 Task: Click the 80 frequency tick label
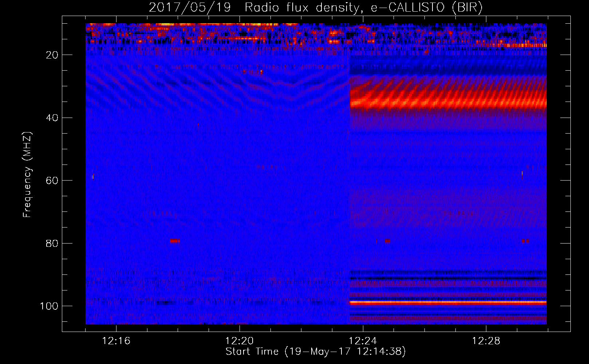[x=52, y=243]
